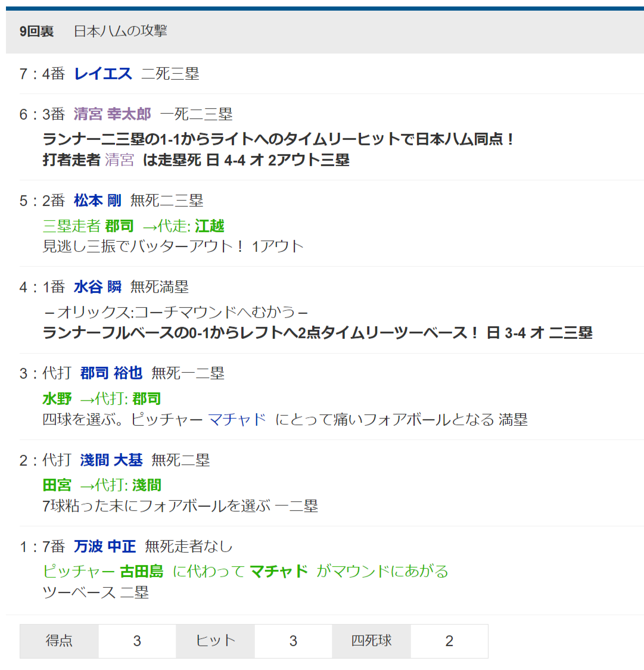The image size is (644, 670).
Task: Open player link 水谷 瞬
Action: pos(98,286)
